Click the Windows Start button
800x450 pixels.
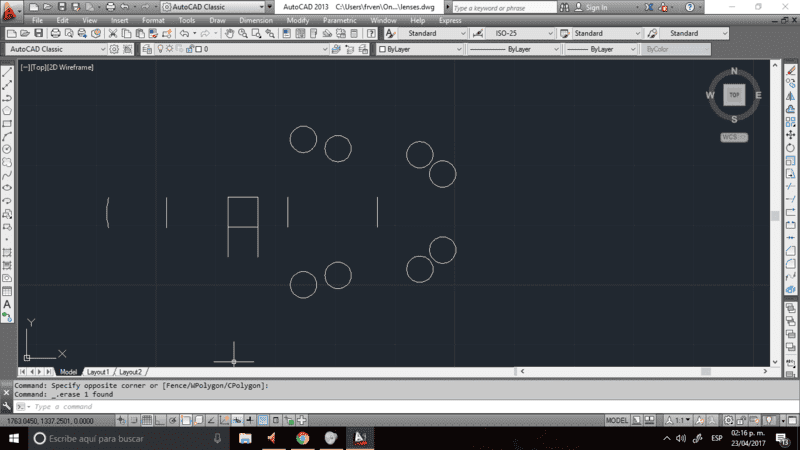(x=14, y=438)
